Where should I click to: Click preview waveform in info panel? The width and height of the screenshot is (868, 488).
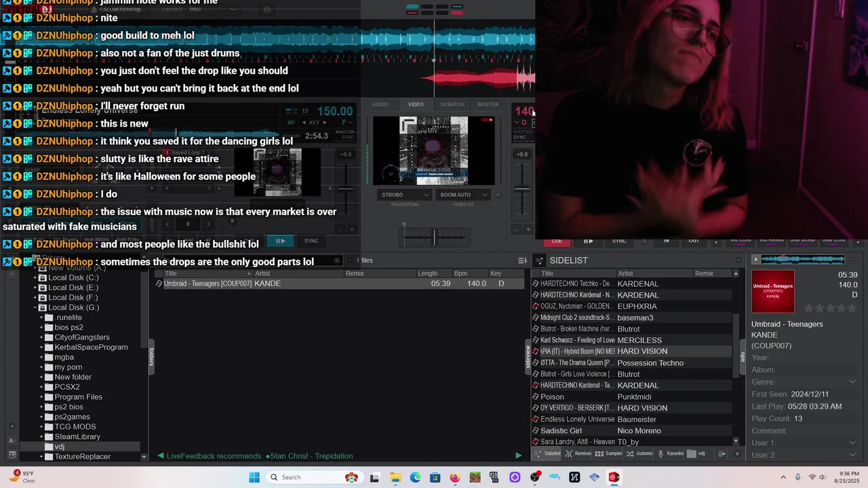pos(803,260)
